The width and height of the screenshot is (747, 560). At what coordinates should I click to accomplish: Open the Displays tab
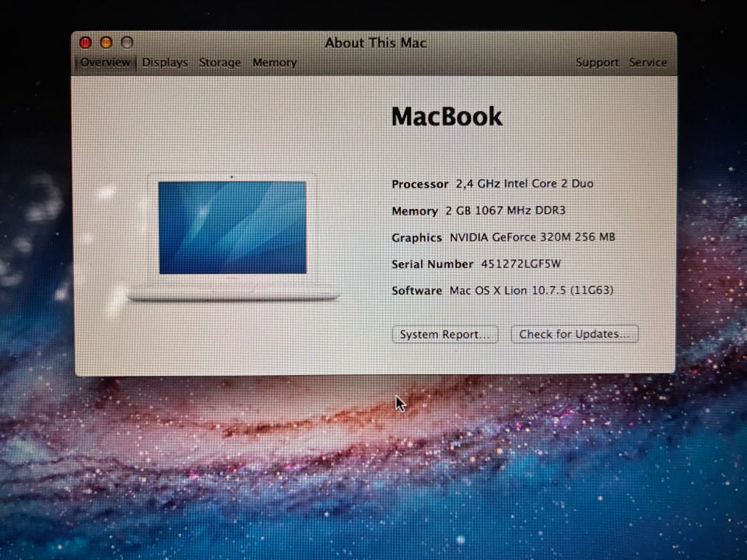(165, 62)
